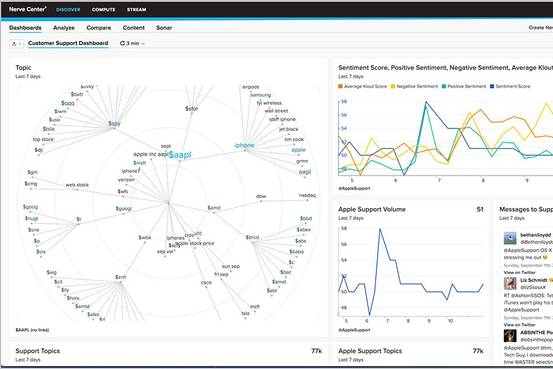Select the Customer Support Dashboard title
Viewport: 553px width, 369px height.
tap(68, 43)
